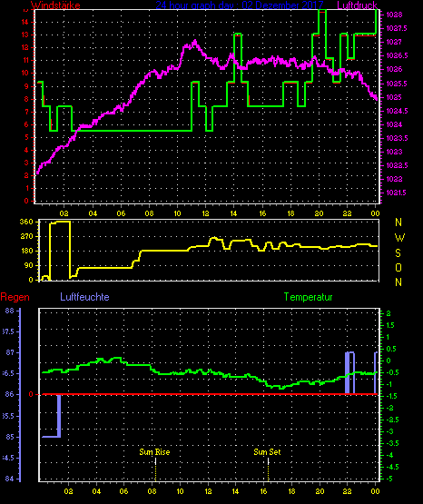This screenshot has width=423, height=504.
Task: Click 5 on the Windstärke axis
Action: (x=26, y=137)
